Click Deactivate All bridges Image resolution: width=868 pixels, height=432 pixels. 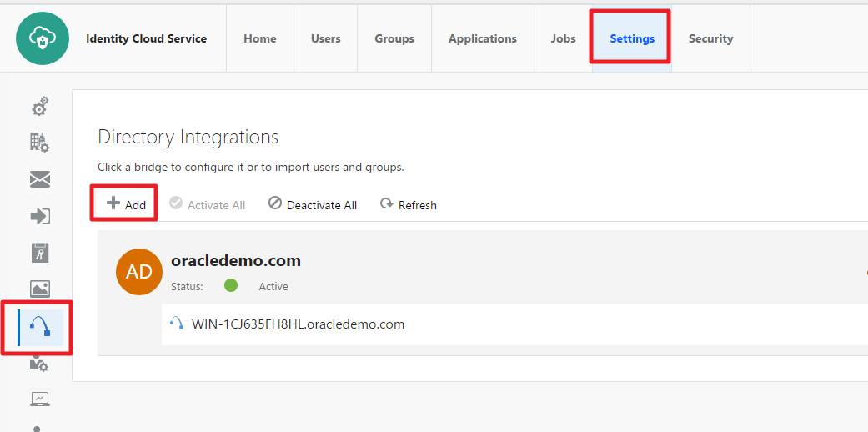click(313, 204)
